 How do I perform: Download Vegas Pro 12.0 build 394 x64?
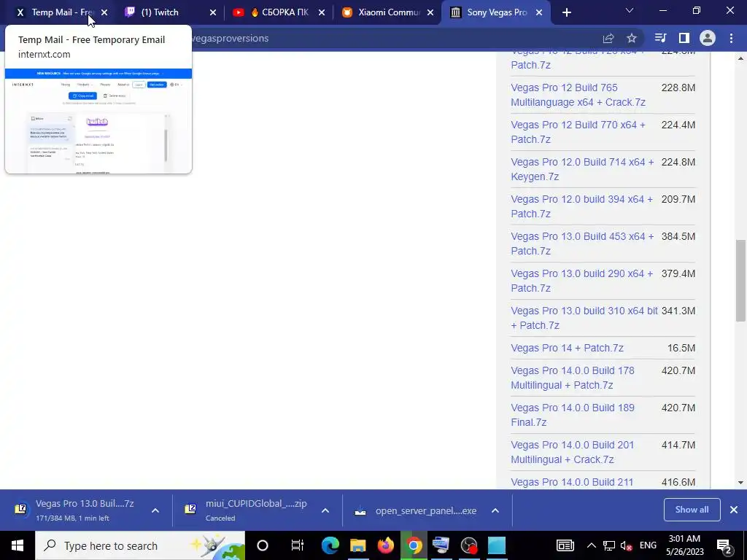(581, 206)
